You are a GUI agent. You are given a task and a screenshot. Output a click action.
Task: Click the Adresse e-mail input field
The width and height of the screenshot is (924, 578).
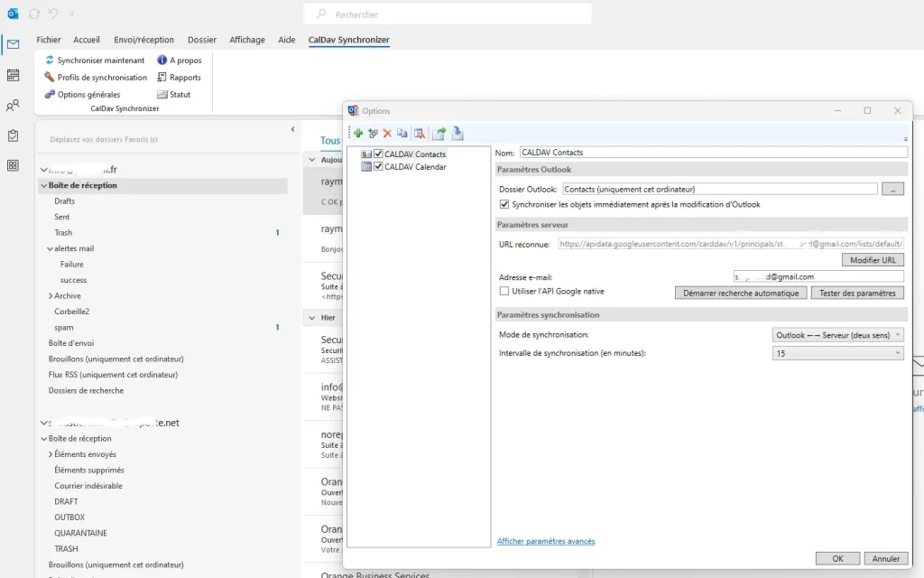(x=818, y=276)
